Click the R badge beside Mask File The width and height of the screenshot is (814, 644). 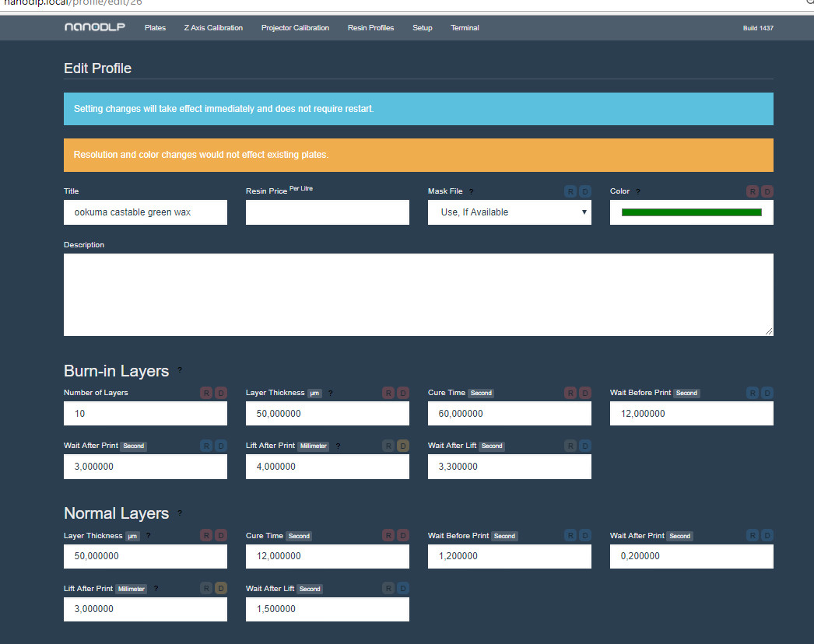coord(570,191)
